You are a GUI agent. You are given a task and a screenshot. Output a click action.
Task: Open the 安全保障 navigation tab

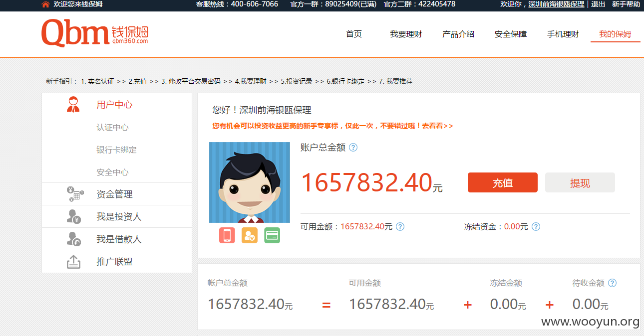coord(511,34)
